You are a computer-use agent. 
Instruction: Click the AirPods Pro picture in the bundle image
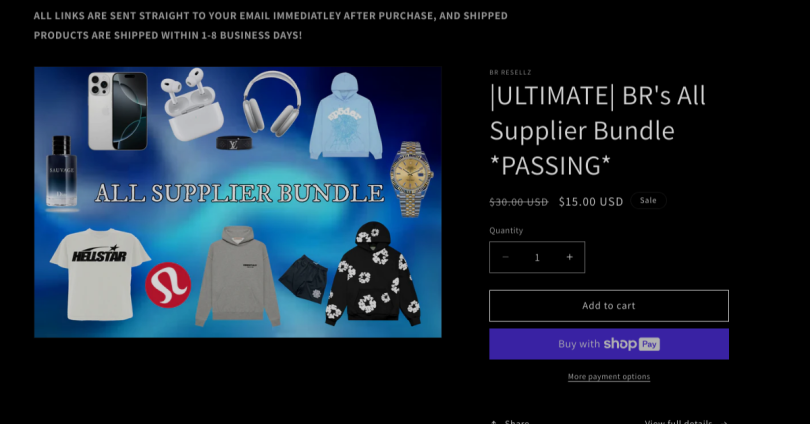193,104
